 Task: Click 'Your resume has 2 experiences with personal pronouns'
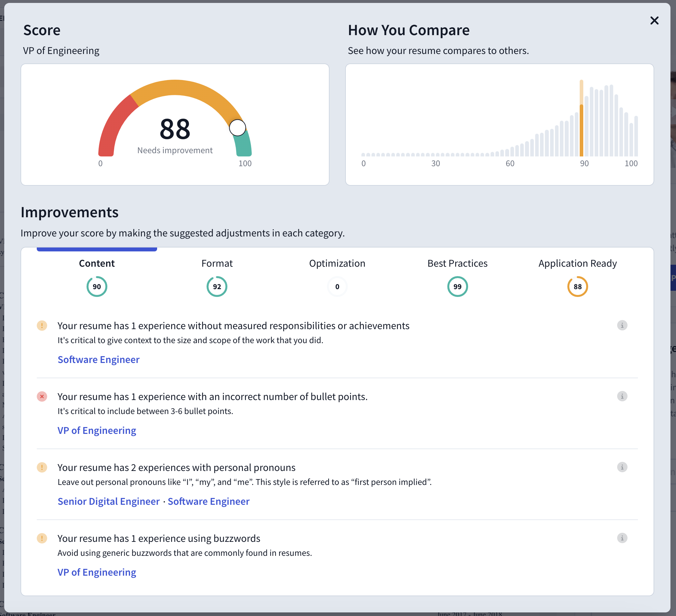pos(176,467)
